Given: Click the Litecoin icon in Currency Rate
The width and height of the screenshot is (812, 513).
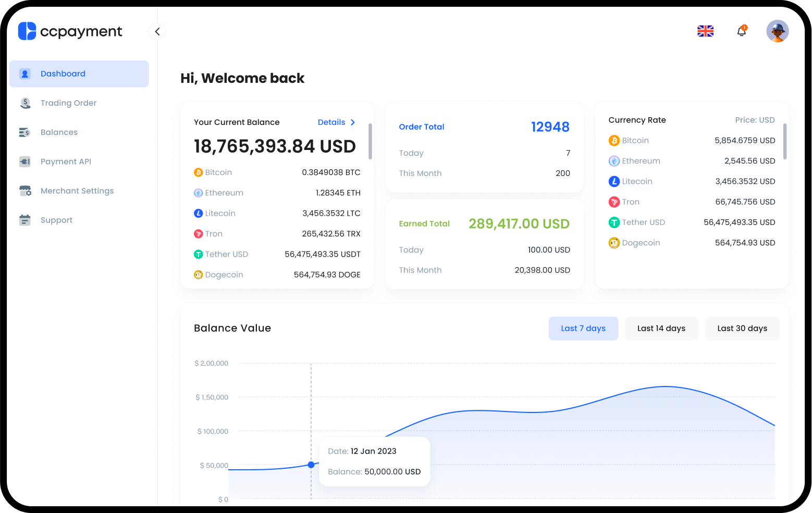Looking at the screenshot, I should (x=614, y=181).
